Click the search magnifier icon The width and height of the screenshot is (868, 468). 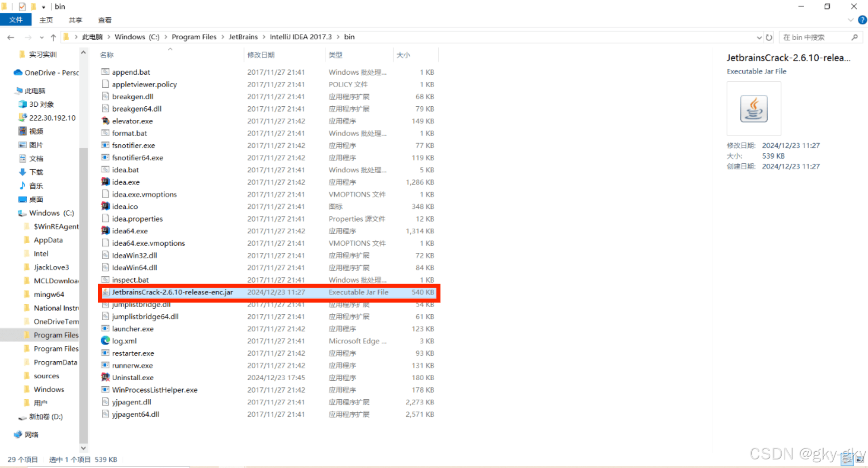[854, 37]
